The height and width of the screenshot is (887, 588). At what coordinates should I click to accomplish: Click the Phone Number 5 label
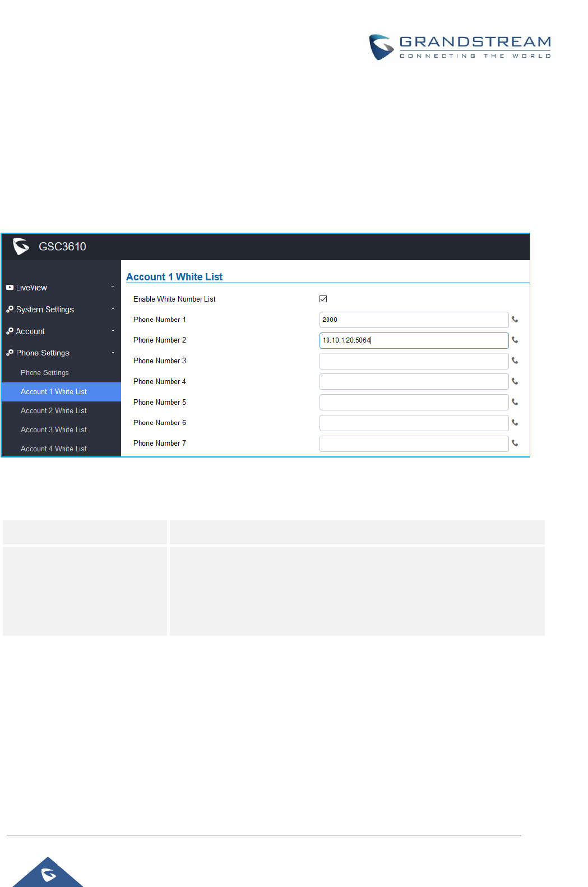pyautogui.click(x=160, y=403)
